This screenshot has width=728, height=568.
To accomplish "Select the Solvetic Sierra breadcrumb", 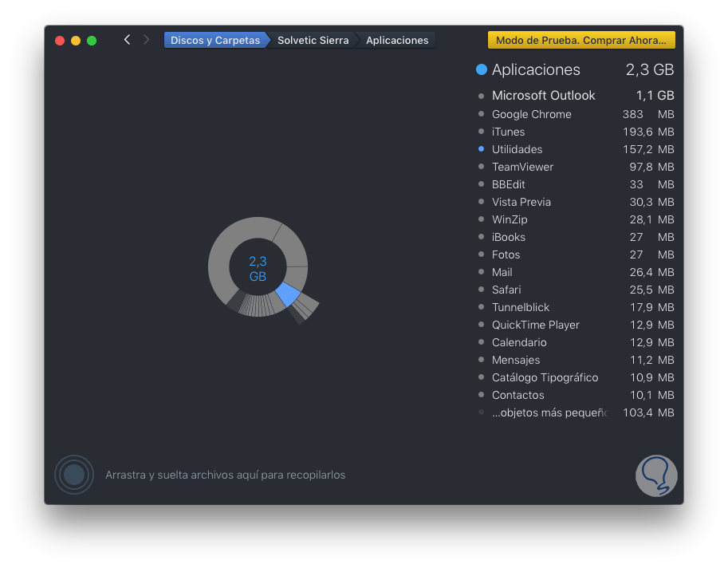I will pyautogui.click(x=313, y=41).
